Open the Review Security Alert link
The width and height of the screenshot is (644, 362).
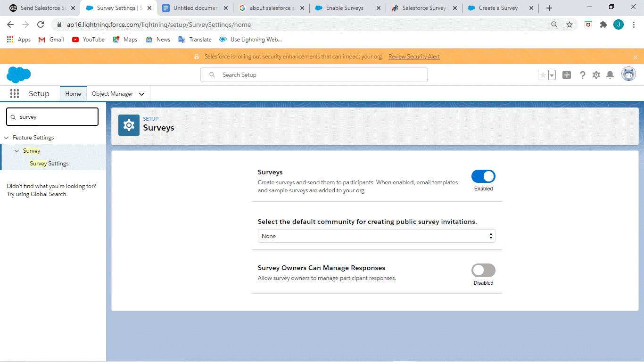[x=413, y=56]
